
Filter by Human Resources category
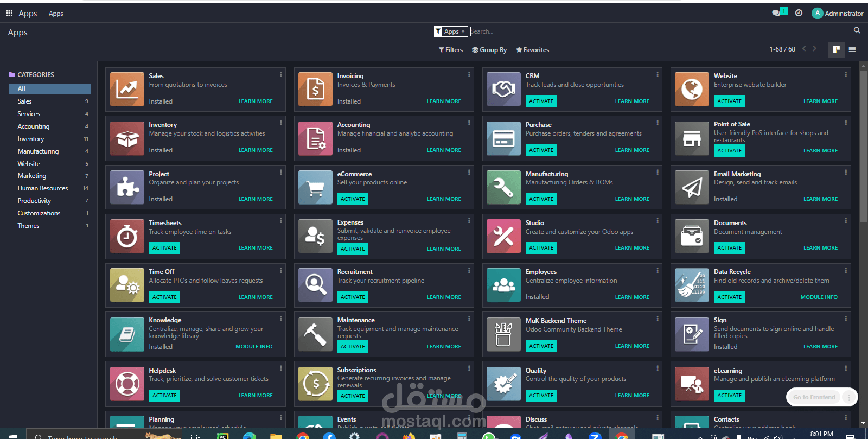click(x=50, y=188)
